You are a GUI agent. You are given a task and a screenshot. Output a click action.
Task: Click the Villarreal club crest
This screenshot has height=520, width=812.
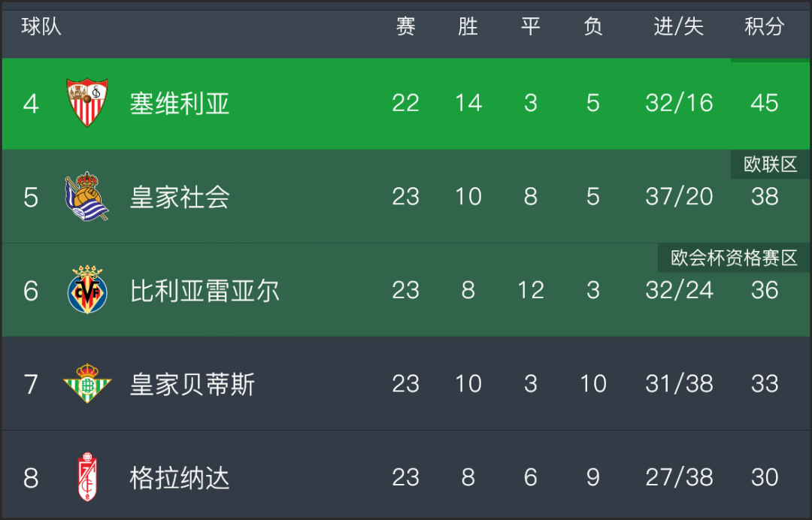point(87,290)
